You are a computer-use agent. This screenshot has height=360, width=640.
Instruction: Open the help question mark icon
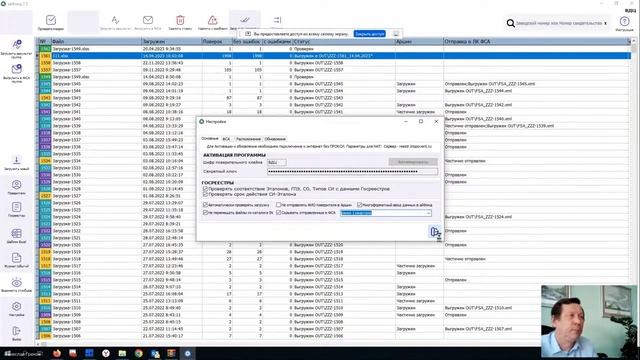click(624, 21)
